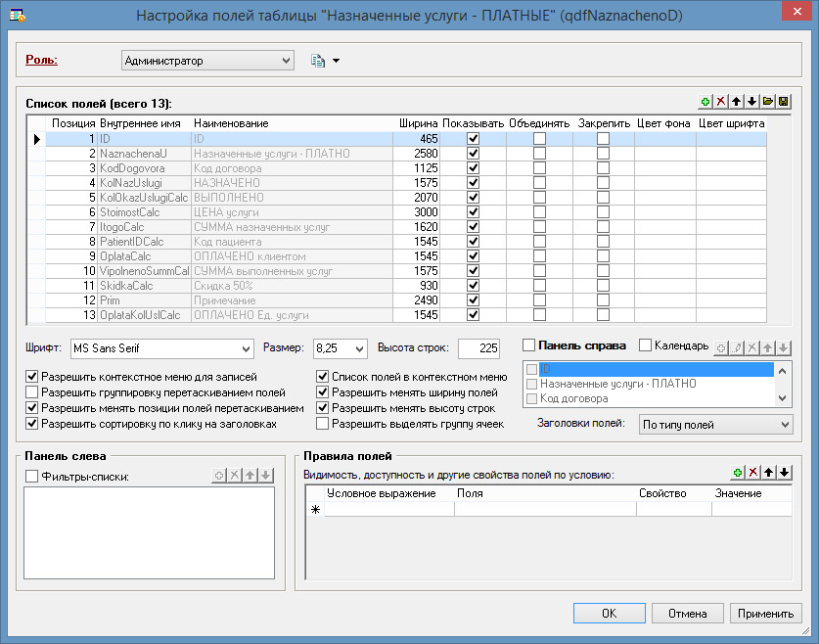Enable the Панель справа checkbox
Image resolution: width=819 pixels, height=644 pixels.
529,345
